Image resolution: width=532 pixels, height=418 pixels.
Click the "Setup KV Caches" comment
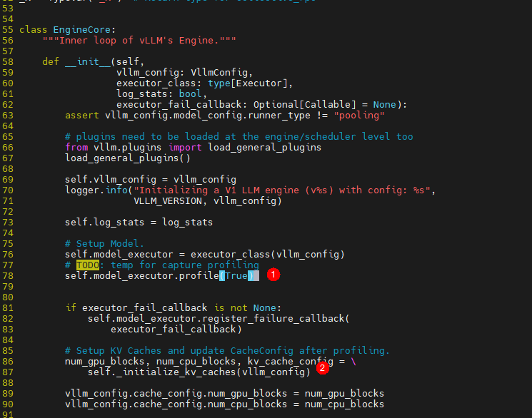pyautogui.click(x=227, y=351)
